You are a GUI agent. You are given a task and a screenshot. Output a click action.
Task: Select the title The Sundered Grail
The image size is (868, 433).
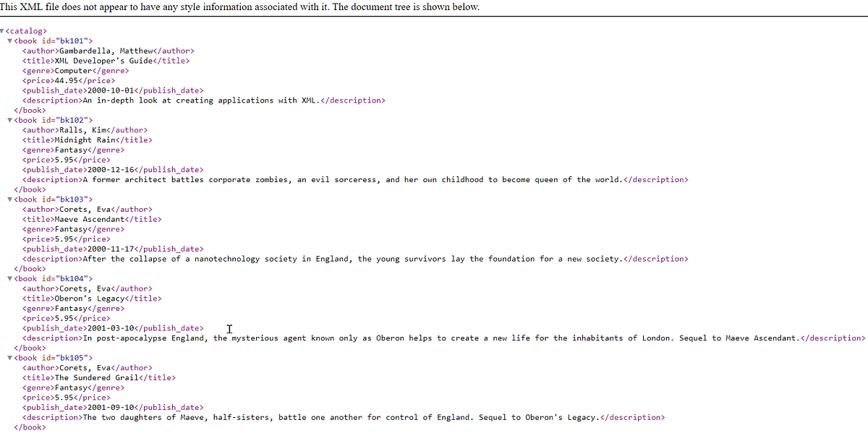tap(101, 377)
